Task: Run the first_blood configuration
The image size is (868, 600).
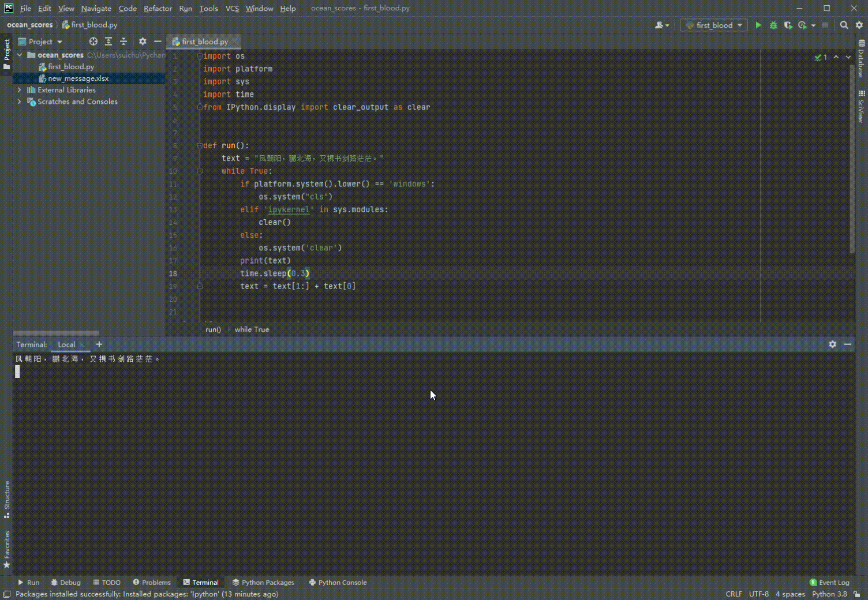Action: [x=758, y=25]
